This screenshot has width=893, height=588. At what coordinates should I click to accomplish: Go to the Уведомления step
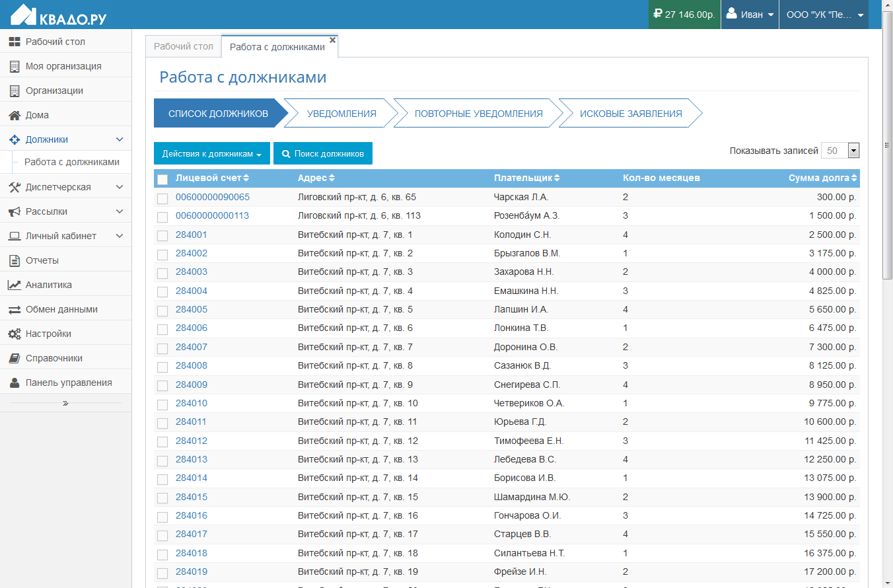click(341, 114)
